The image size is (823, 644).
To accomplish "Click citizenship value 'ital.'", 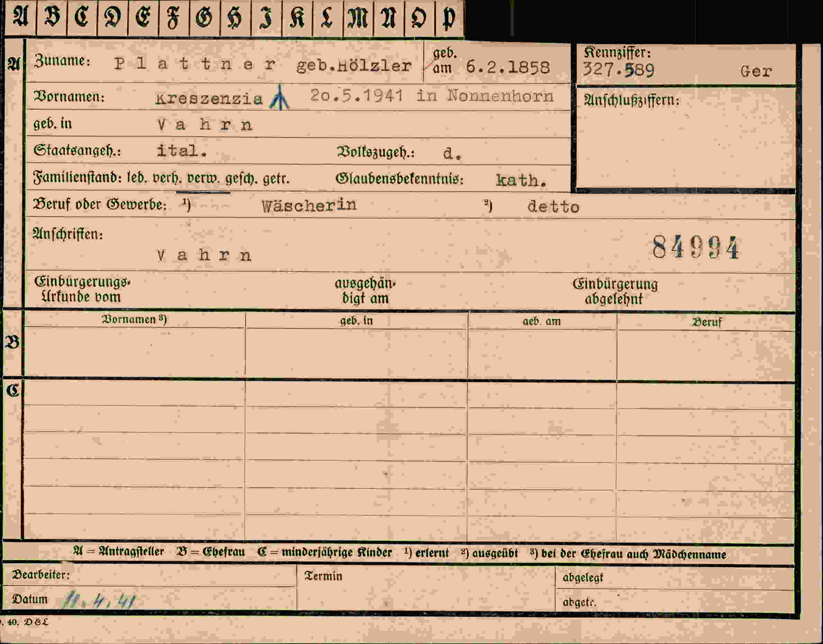I will tap(182, 151).
